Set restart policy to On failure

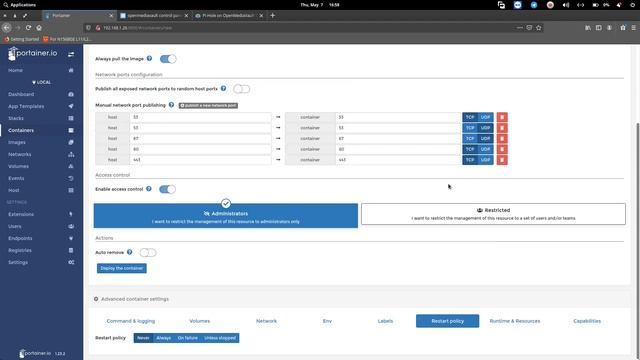click(187, 338)
